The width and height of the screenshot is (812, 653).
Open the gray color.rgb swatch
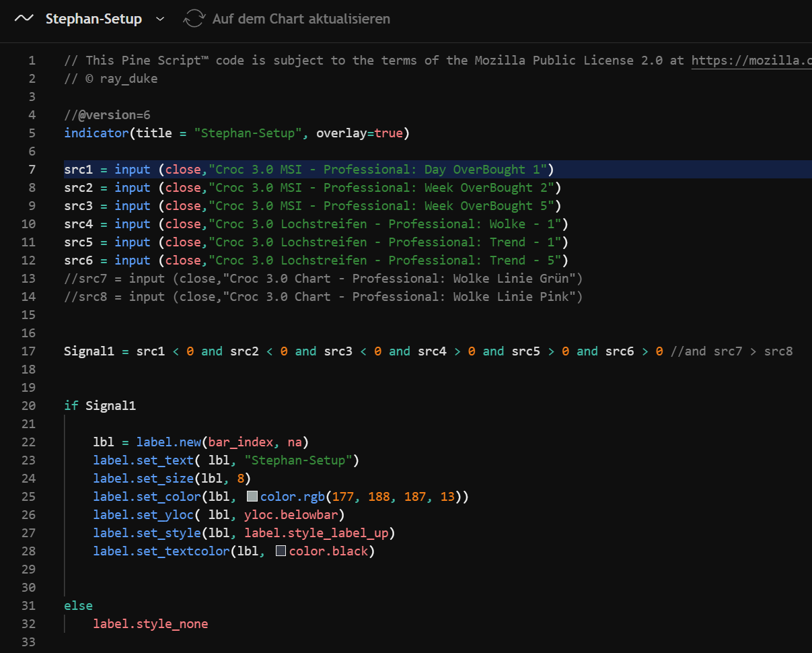click(252, 497)
